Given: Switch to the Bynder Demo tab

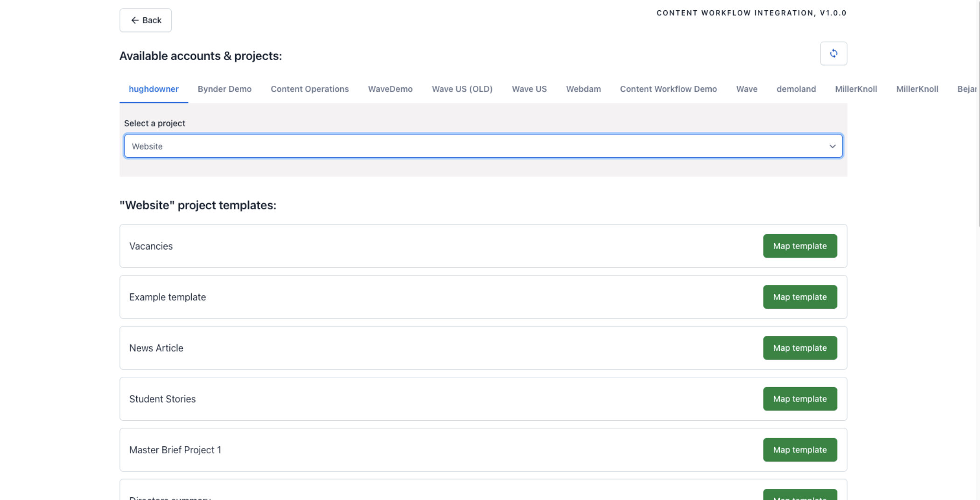Looking at the screenshot, I should pyautogui.click(x=224, y=89).
